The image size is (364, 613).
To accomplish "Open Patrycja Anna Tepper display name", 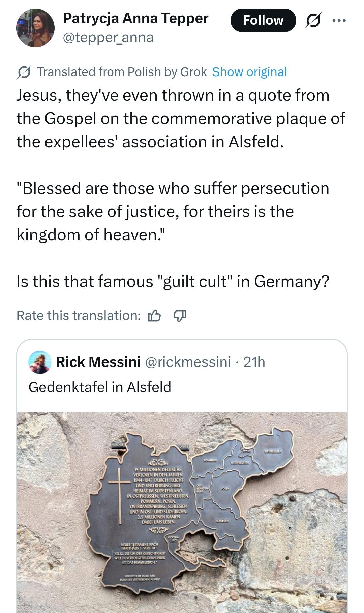I will [135, 18].
